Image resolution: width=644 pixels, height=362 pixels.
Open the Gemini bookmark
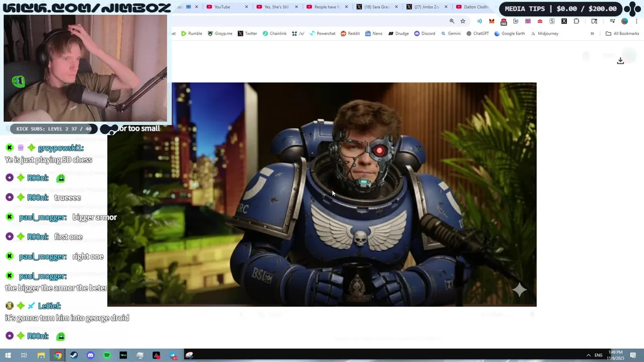(450, 34)
